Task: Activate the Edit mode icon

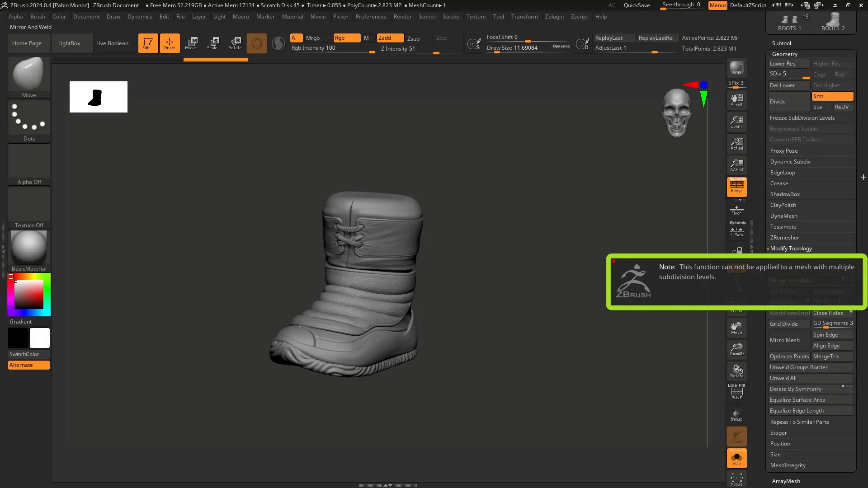Action: pyautogui.click(x=148, y=43)
